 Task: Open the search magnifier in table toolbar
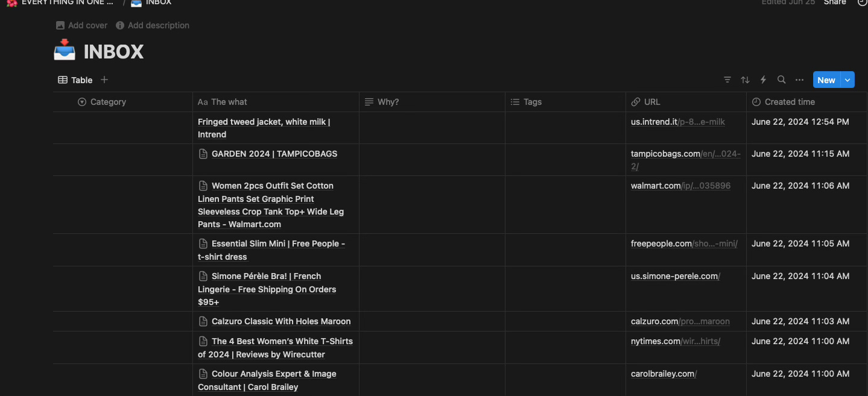pyautogui.click(x=782, y=80)
